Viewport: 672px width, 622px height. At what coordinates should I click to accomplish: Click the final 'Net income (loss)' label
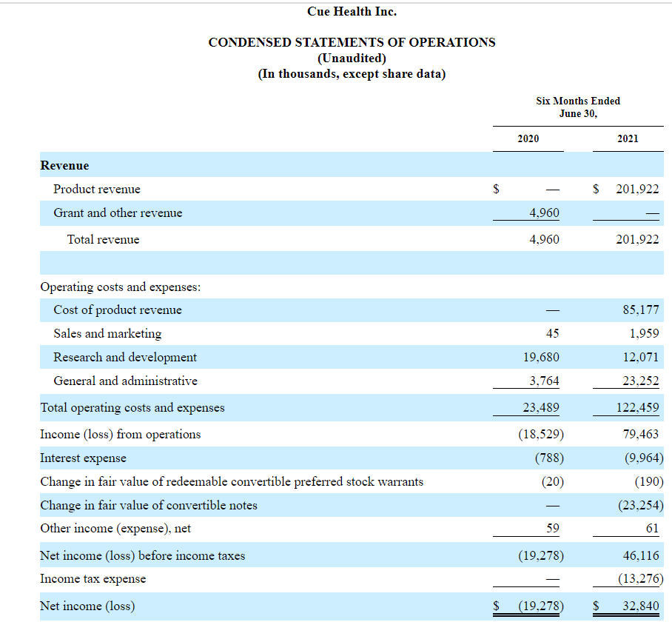tap(88, 606)
